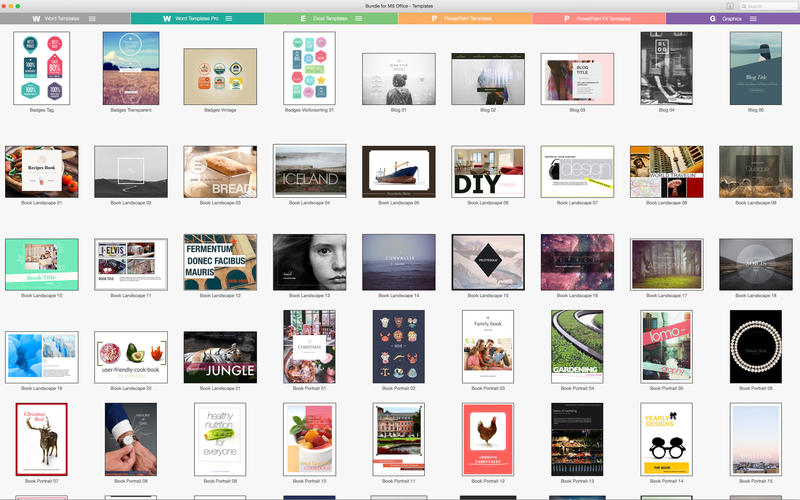
Task: Click the W icon of Word Templates Pro
Action: point(166,19)
